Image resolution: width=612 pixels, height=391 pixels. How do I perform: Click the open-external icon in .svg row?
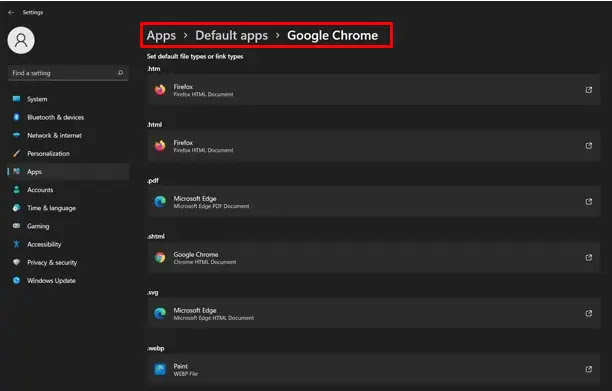click(x=589, y=313)
